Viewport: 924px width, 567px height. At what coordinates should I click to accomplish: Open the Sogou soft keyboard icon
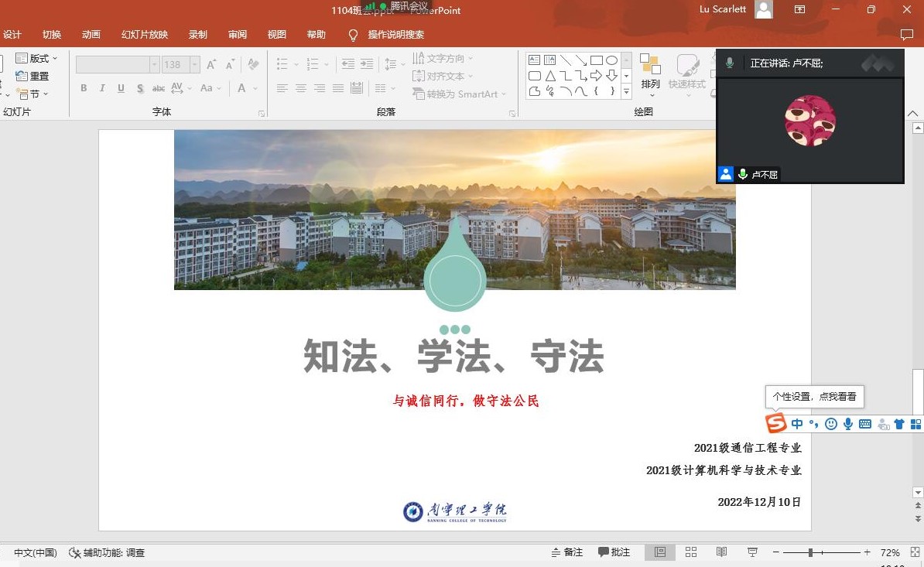tap(865, 424)
